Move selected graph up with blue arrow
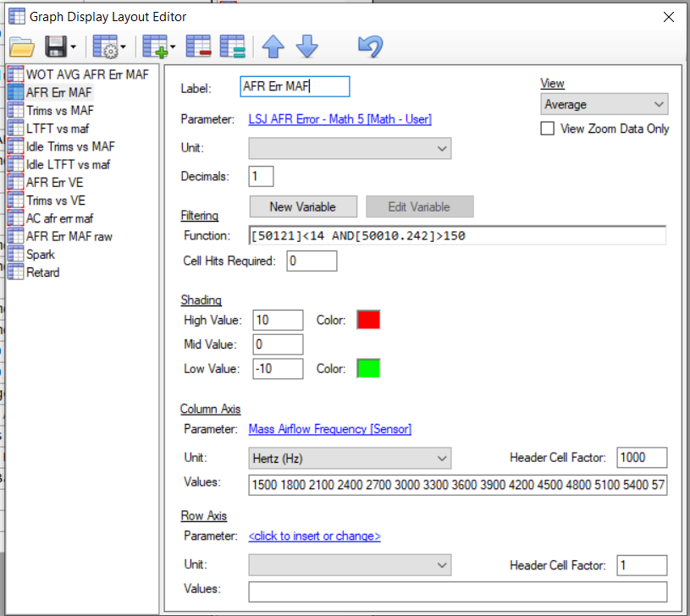This screenshot has height=616, width=690. [x=273, y=47]
